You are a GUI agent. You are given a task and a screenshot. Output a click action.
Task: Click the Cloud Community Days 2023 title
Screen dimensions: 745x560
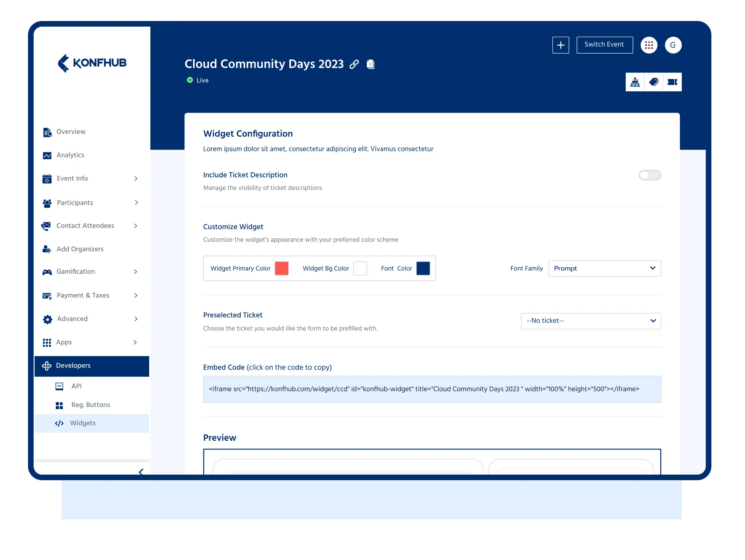pos(264,64)
